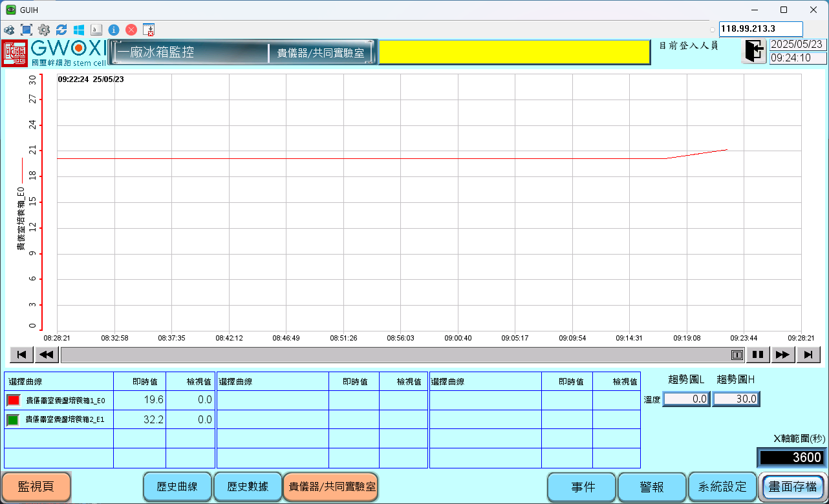Maximize the GUIH window
The height and width of the screenshot is (504, 829).
784,10
